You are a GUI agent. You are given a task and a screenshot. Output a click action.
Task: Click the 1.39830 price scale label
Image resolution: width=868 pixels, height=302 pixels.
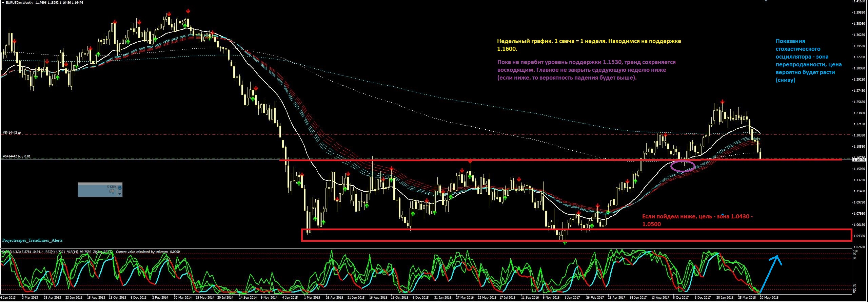pyautogui.click(x=860, y=13)
